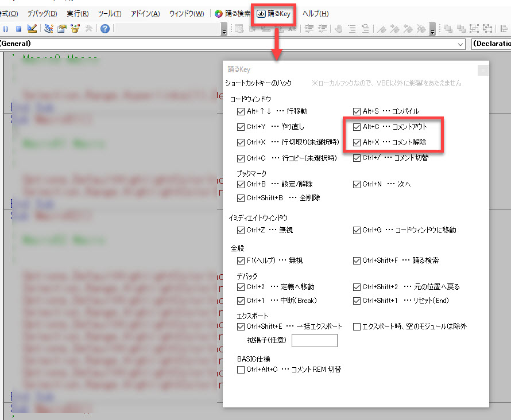The height and width of the screenshot is (420, 511).
Task: Open the Project Explorer toolbar icon
Action: click(49, 29)
